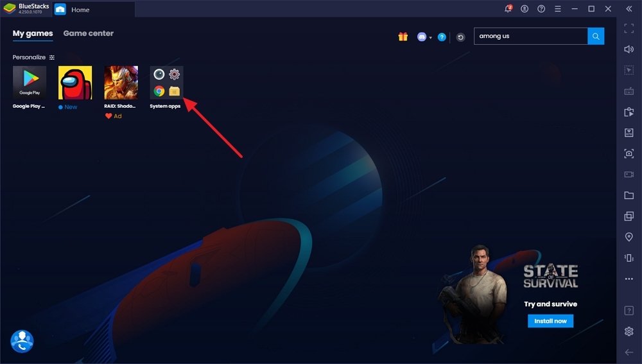
Task: Open sidebar help question box icon
Action: click(x=629, y=310)
